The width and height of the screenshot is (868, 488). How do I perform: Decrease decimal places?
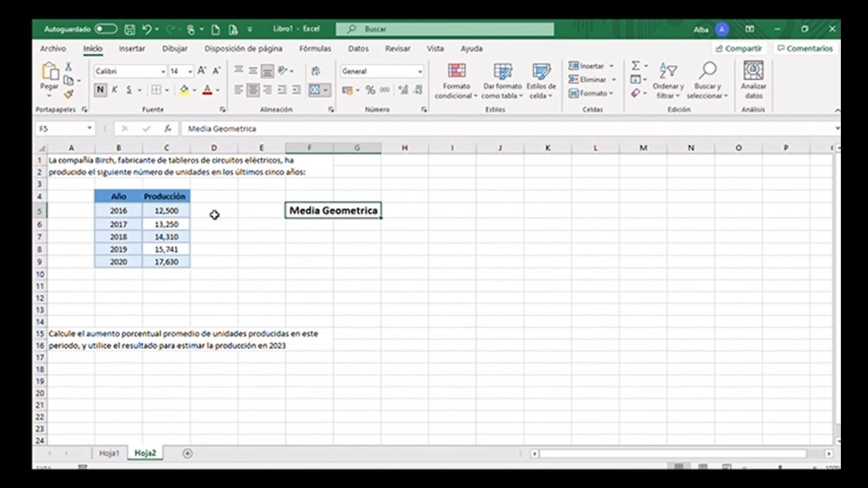(418, 89)
